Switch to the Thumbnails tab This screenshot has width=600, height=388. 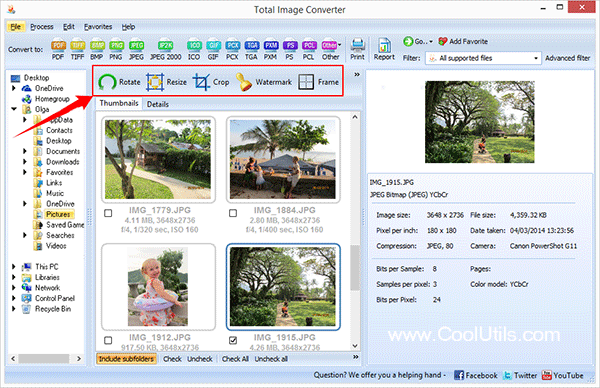(119, 103)
